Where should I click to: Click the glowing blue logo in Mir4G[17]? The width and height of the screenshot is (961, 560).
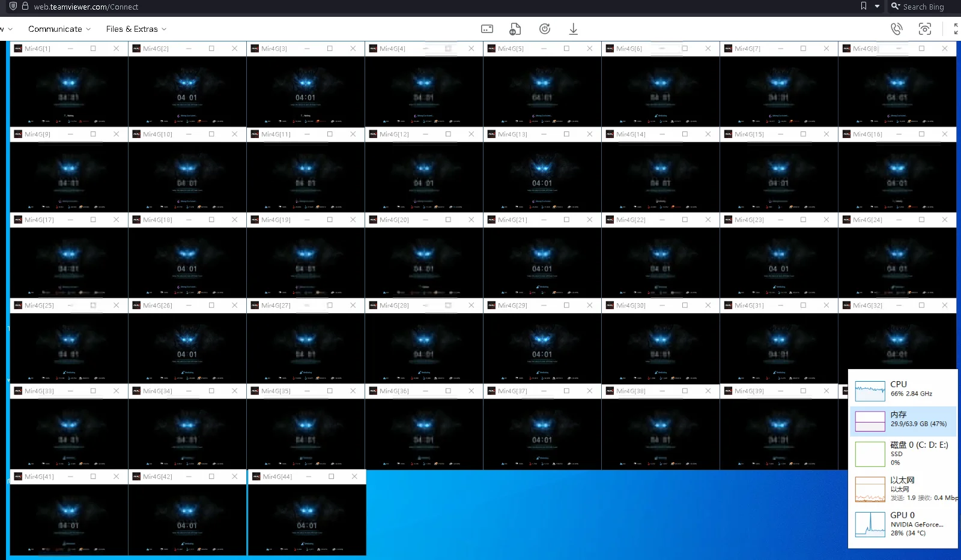[x=68, y=253]
